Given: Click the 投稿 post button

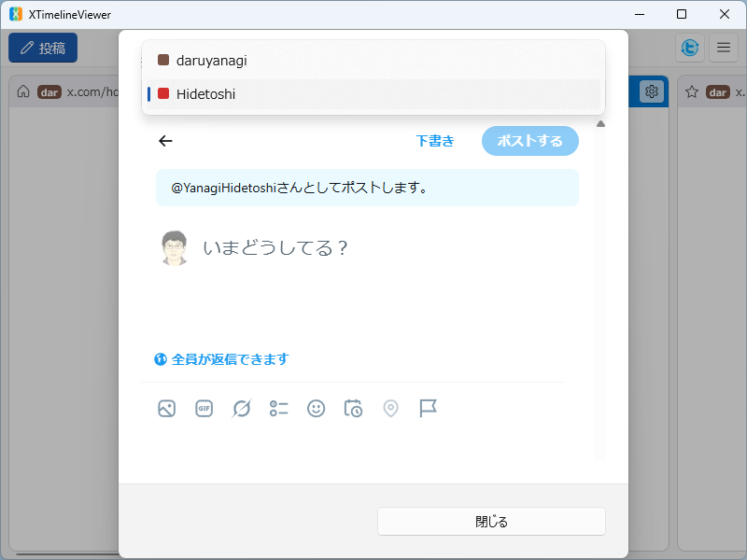Looking at the screenshot, I should pyautogui.click(x=43, y=48).
